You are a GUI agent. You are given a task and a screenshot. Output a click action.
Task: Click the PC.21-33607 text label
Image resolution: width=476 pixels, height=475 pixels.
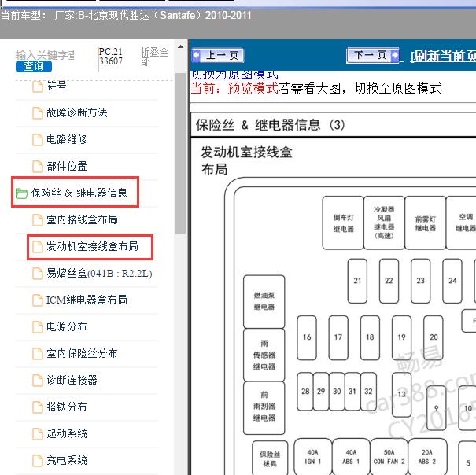point(112,57)
